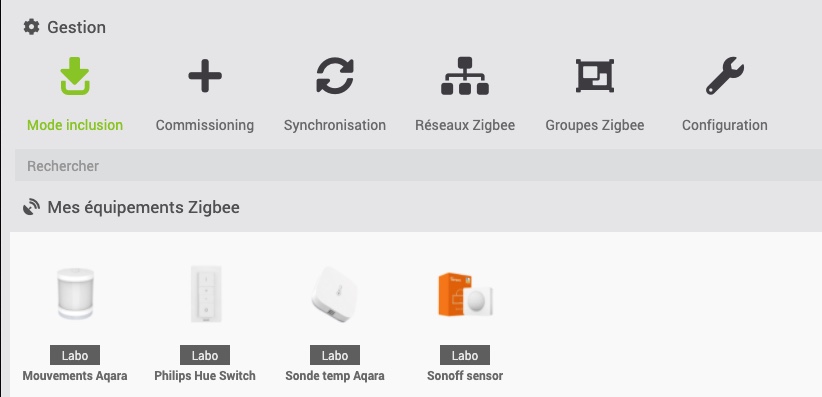Click the Mes équipements Zigbee signal icon
822x397 pixels.
(31, 207)
